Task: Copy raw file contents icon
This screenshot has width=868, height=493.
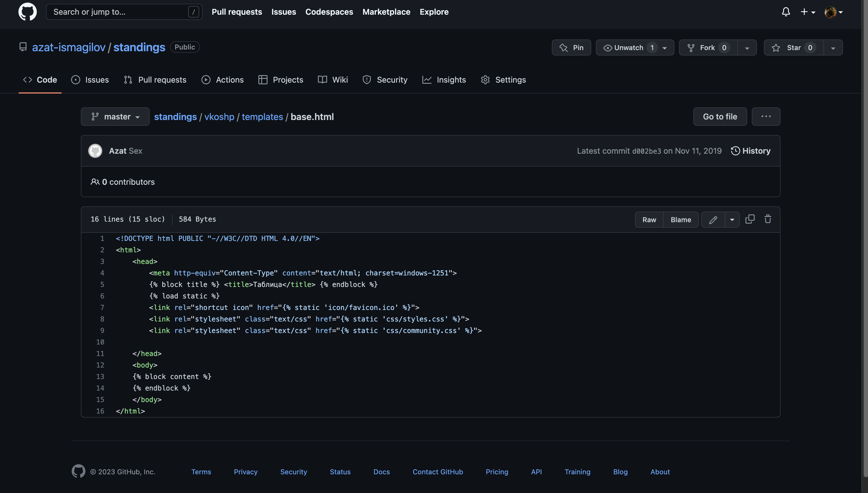Action: click(750, 219)
